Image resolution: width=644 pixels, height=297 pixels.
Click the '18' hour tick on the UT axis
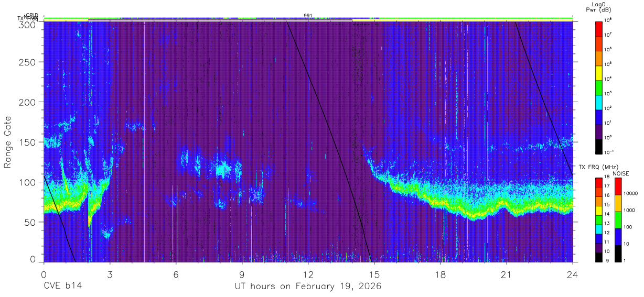pos(441,274)
